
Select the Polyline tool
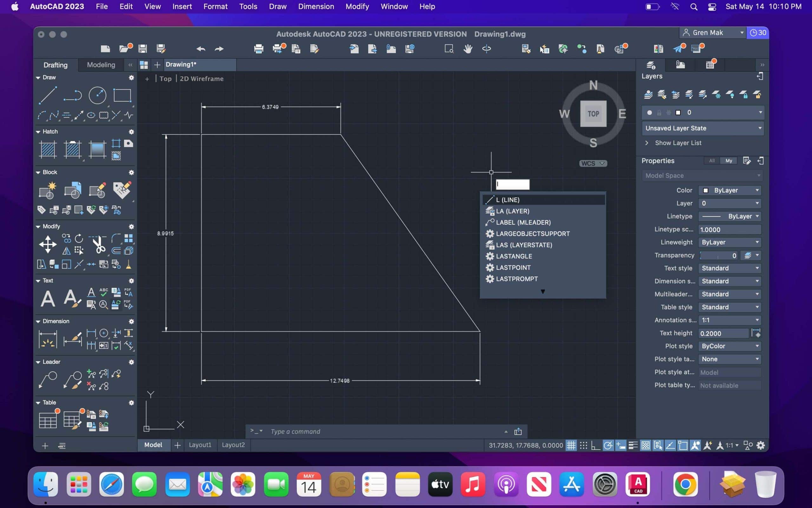tap(72, 96)
